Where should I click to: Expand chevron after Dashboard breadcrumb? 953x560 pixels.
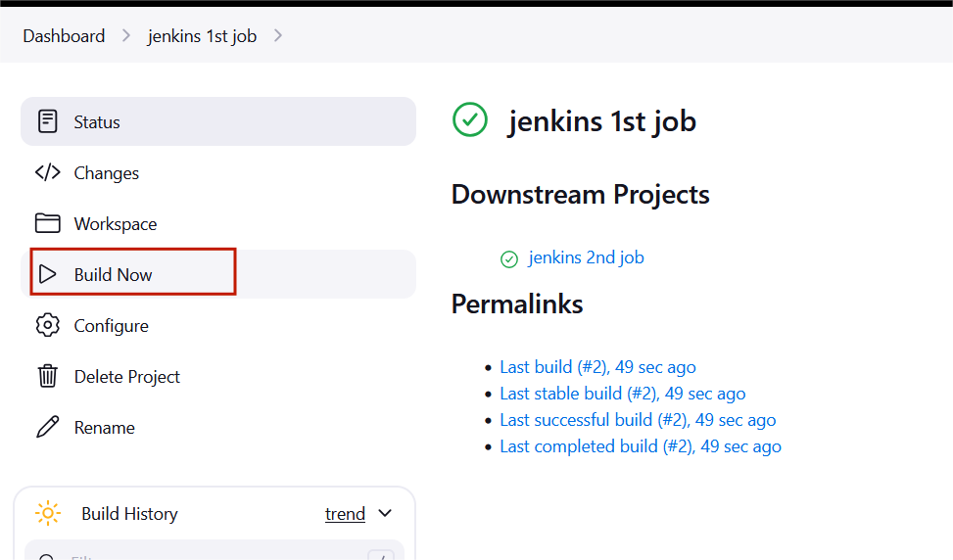tap(126, 36)
